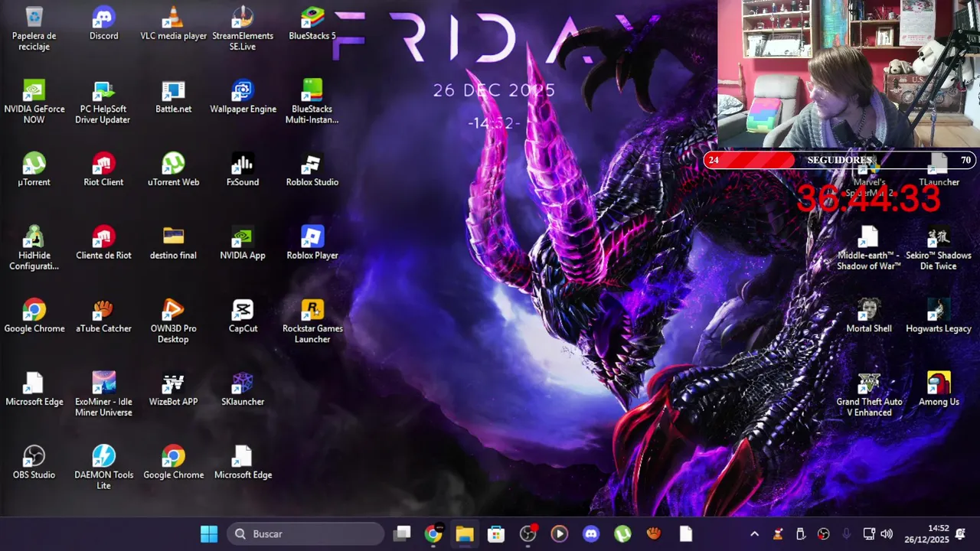Open the FxSound shortcut

(243, 169)
